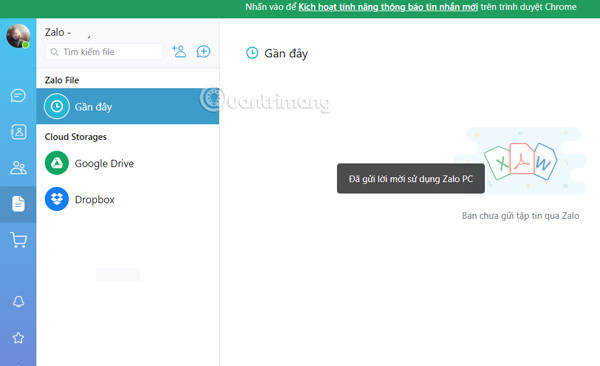
Task: Open the Shopping cart icon in sidebar
Action: (x=18, y=240)
